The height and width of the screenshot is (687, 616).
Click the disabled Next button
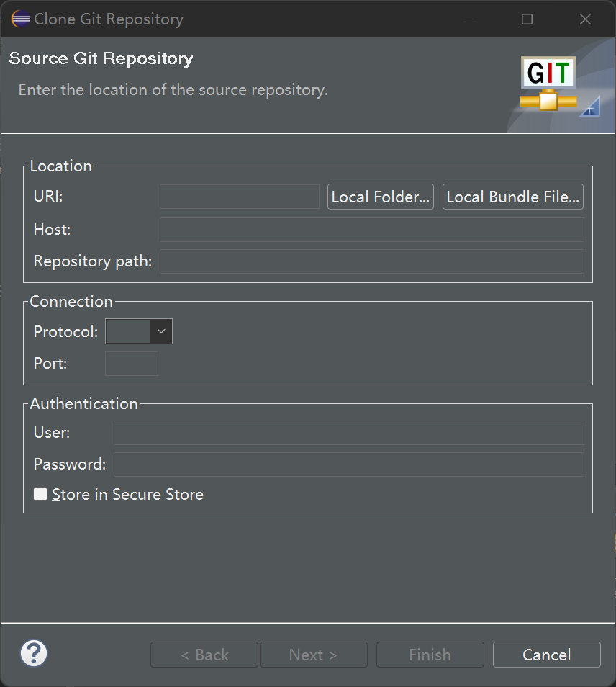[313, 655]
